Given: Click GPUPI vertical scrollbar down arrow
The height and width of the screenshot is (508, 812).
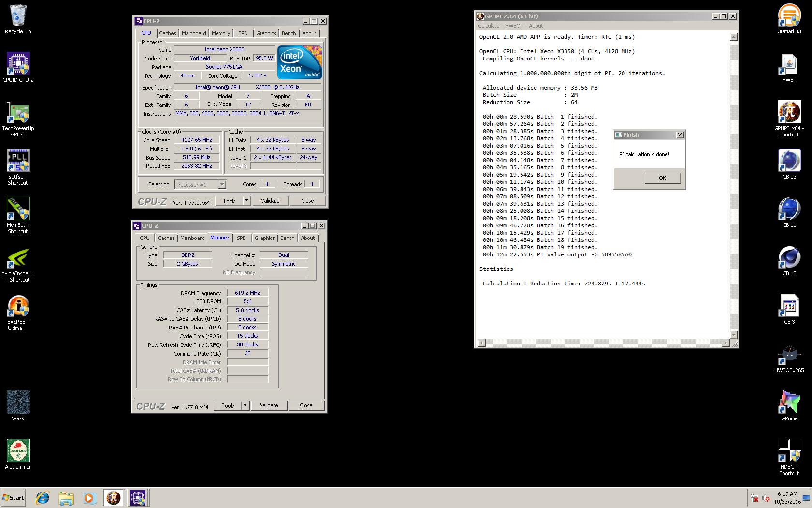Looking at the screenshot, I should [733, 335].
